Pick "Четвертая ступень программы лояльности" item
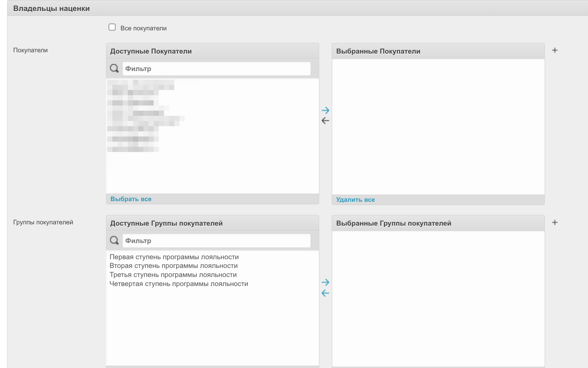This screenshot has width=588, height=368. [x=179, y=284]
